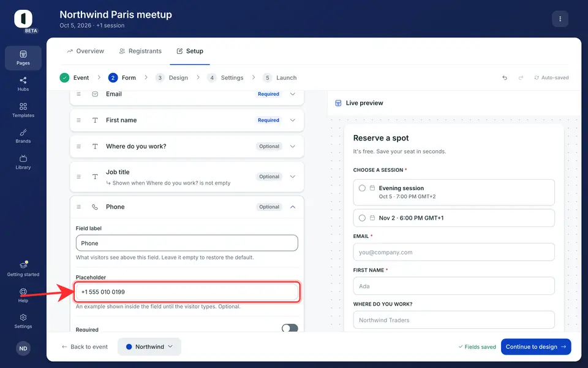The width and height of the screenshot is (588, 368).
Task: Select the Setup tab
Action: (190, 51)
